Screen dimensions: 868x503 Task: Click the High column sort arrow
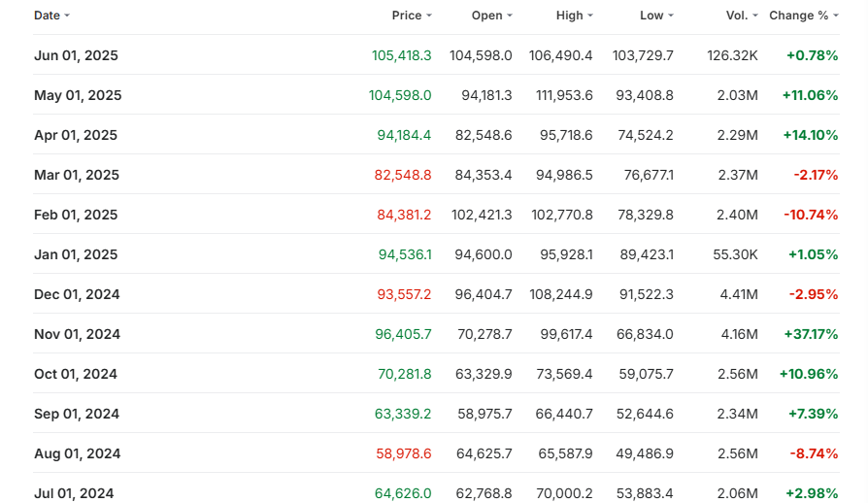pyautogui.click(x=589, y=16)
